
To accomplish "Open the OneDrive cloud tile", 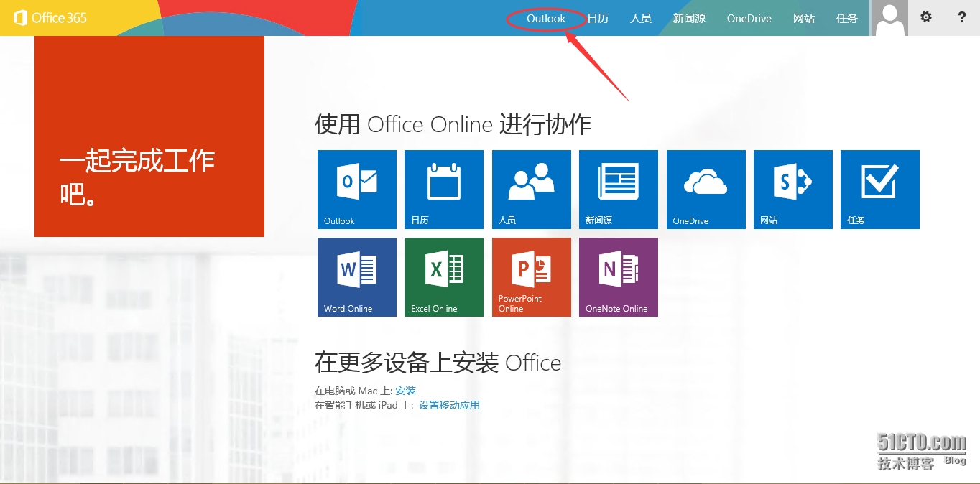I will 706,190.
